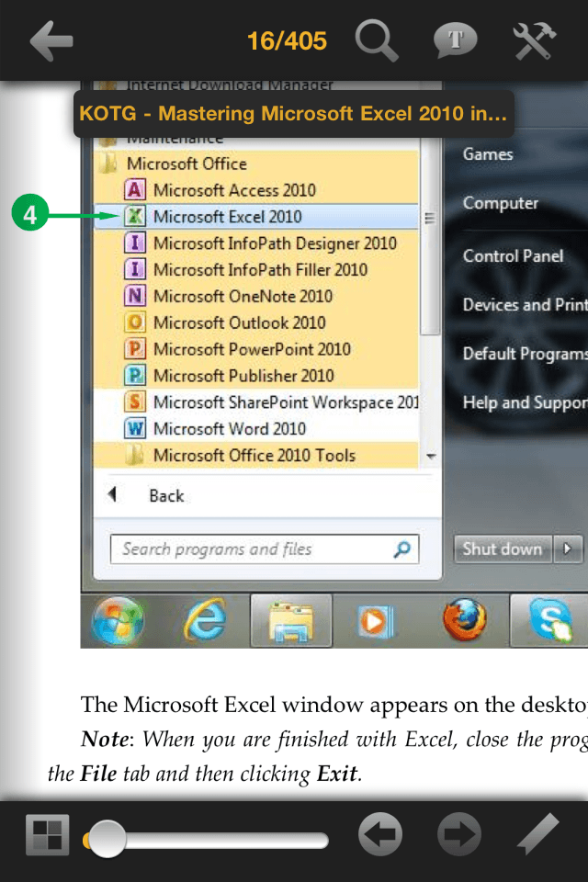The height and width of the screenshot is (882, 588).
Task: Select Microsoft PowerPoint 2010 text
Action: [252, 349]
